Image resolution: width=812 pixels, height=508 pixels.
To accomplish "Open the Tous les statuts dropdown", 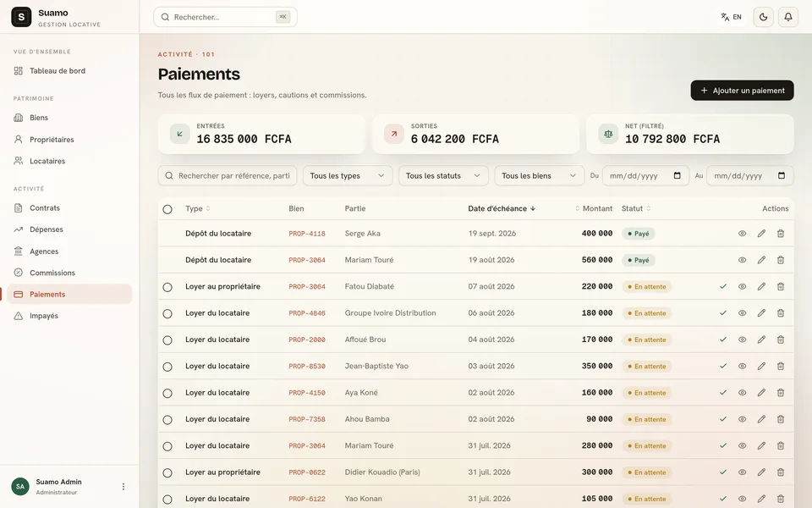I will [x=443, y=176].
